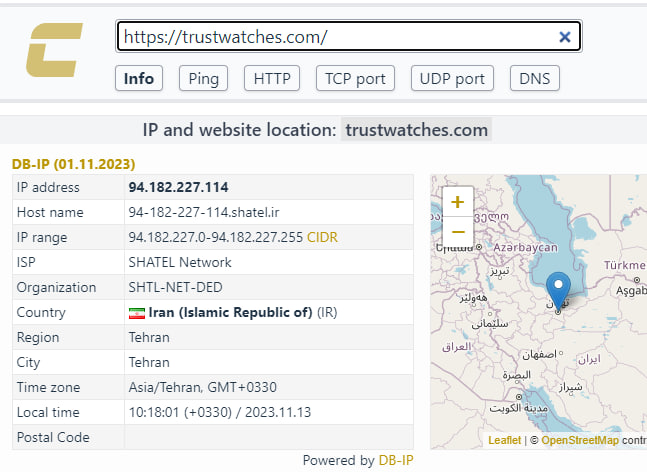Open the HTTP tab

[272, 78]
